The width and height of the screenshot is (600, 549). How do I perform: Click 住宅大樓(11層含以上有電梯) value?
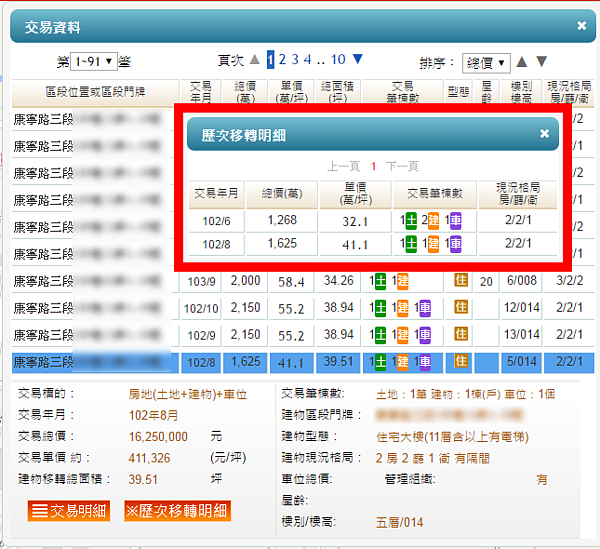coord(452,437)
